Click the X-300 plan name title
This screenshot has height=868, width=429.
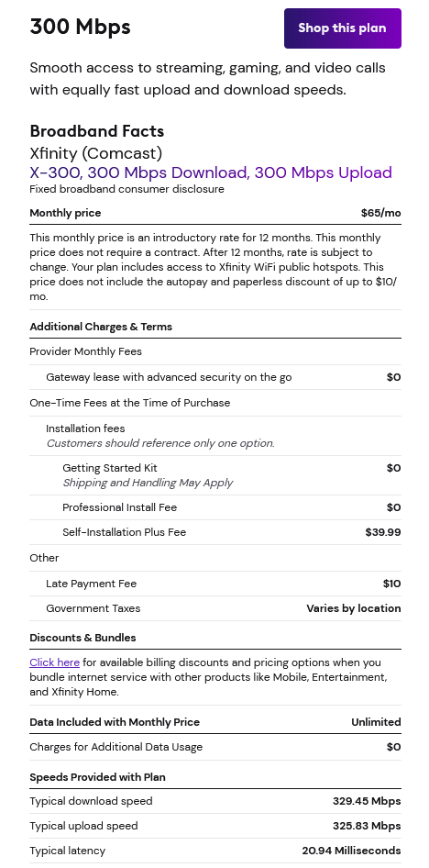coord(211,172)
